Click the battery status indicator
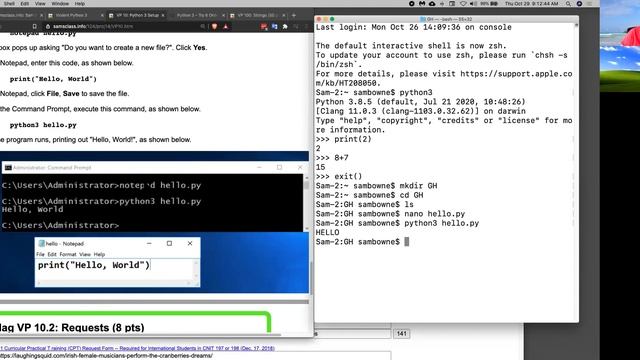Viewport: 640px width, 360px height. pyautogui.click(x=489, y=3)
